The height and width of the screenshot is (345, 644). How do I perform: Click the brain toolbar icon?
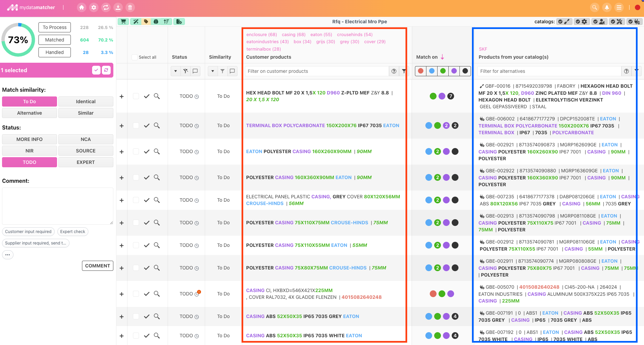pos(156,22)
